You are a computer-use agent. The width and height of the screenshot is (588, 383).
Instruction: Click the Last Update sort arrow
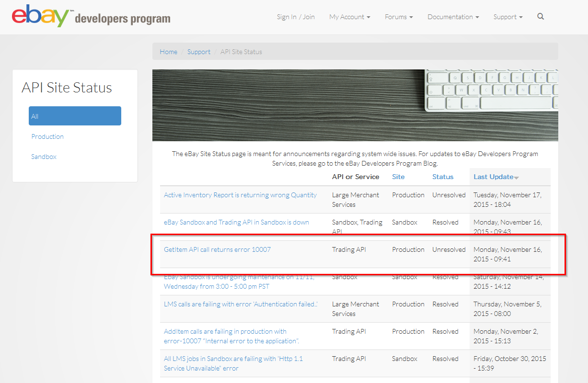[516, 178]
